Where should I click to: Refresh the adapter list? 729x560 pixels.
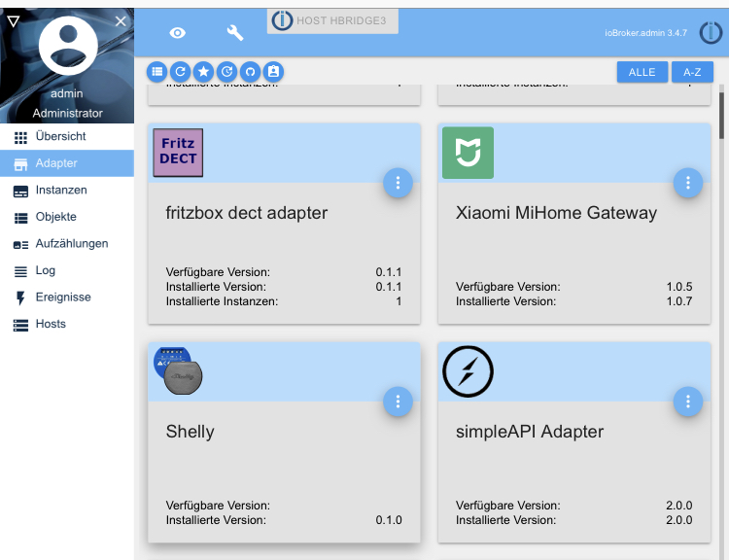click(180, 71)
